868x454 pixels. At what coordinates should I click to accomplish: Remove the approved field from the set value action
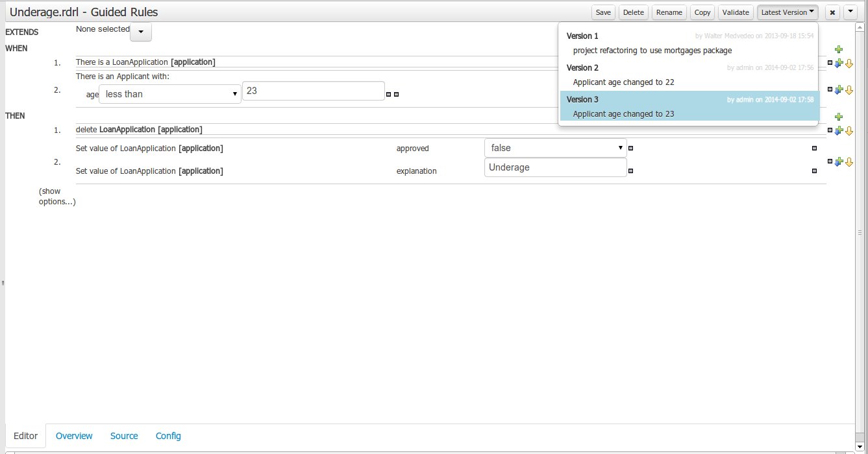814,148
